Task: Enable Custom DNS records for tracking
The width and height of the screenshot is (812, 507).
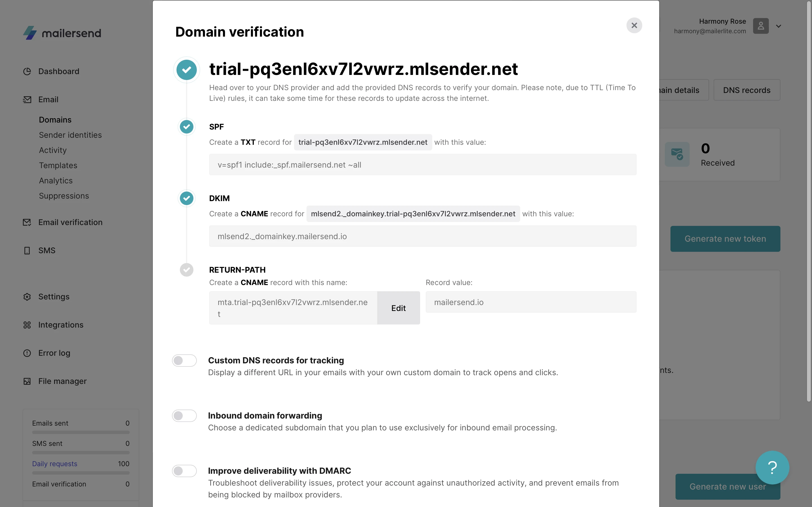Action: pyautogui.click(x=184, y=361)
